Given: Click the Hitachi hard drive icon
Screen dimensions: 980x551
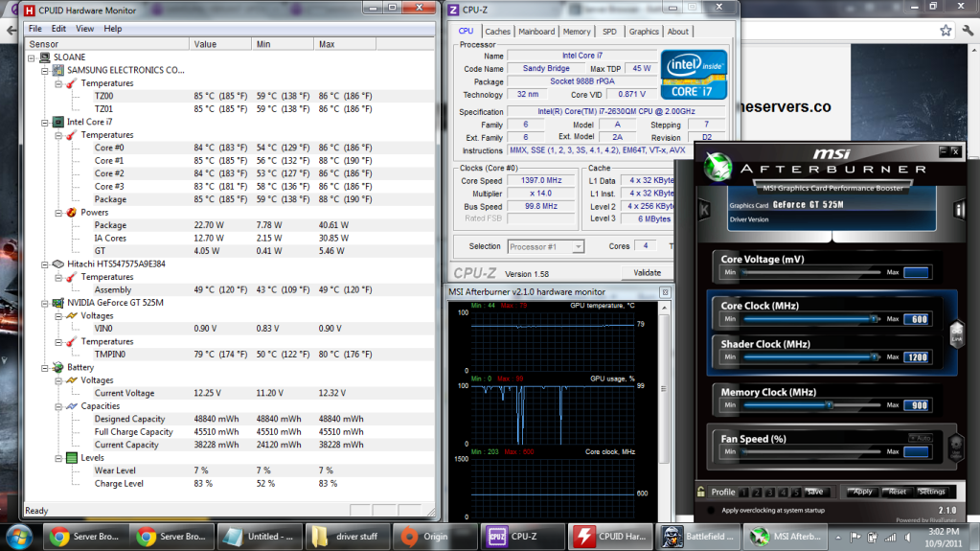Looking at the screenshot, I should click(58, 264).
